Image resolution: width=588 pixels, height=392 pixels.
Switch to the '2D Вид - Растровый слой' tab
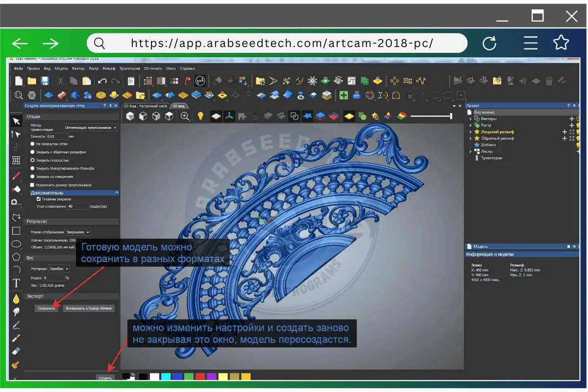145,105
